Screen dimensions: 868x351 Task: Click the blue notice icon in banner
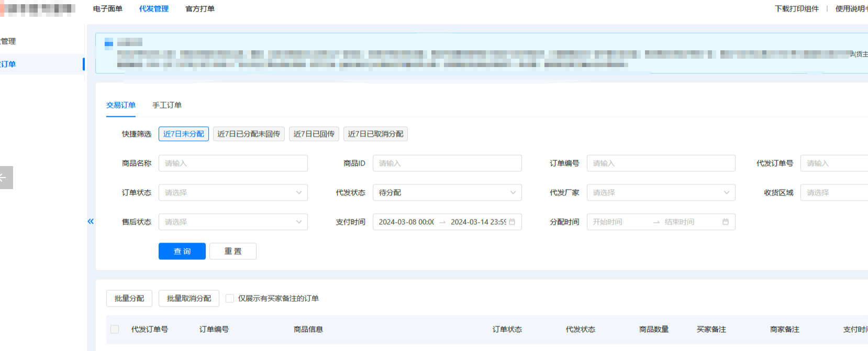coord(109,43)
